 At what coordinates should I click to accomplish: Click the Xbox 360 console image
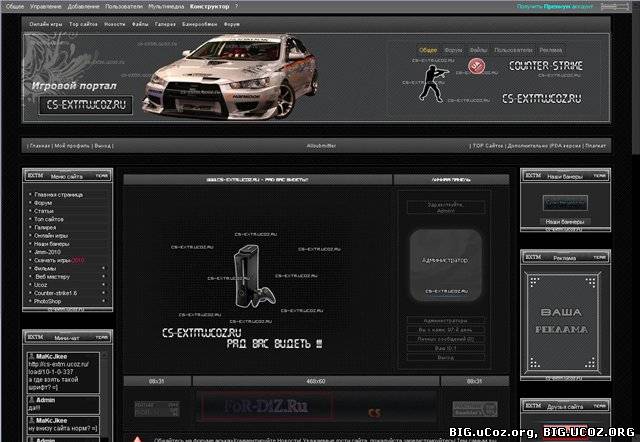coord(253,275)
